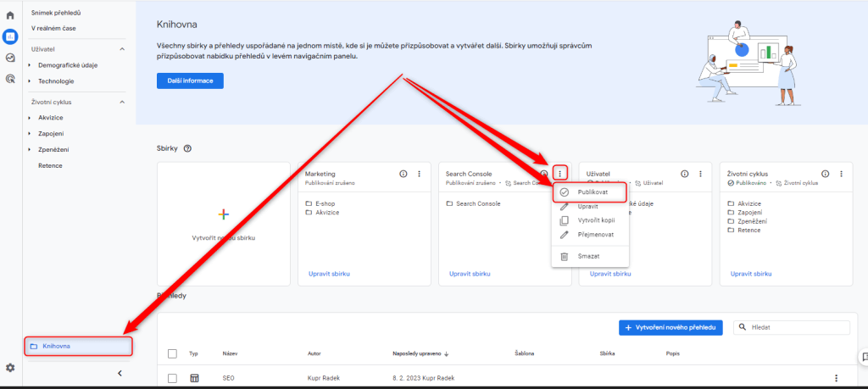Open the Advertising icon in left rail
The height and width of the screenshot is (389, 868).
click(10, 79)
